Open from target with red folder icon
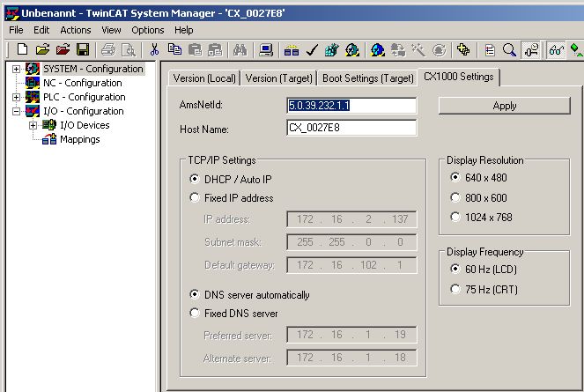 click(x=63, y=49)
